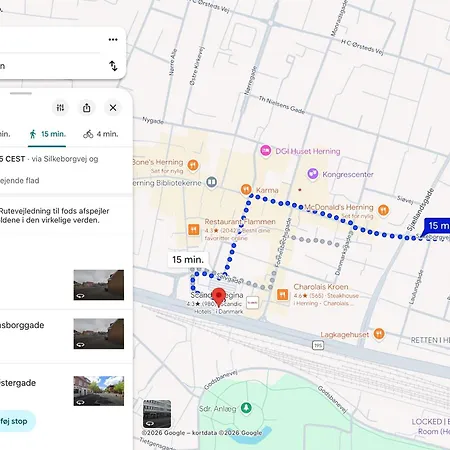Screen dimensions: 450x450
Task: Select Charolais Kroen restaurant marker
Action: (282, 295)
